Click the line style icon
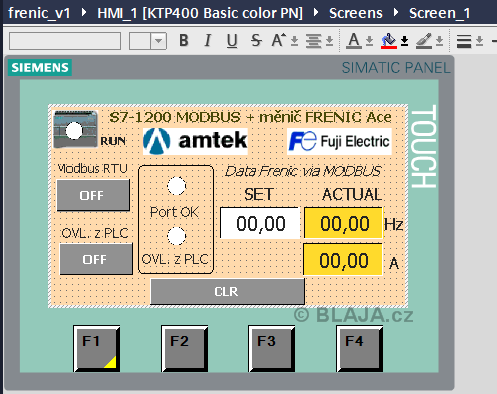The height and width of the screenshot is (394, 497). click(x=464, y=41)
